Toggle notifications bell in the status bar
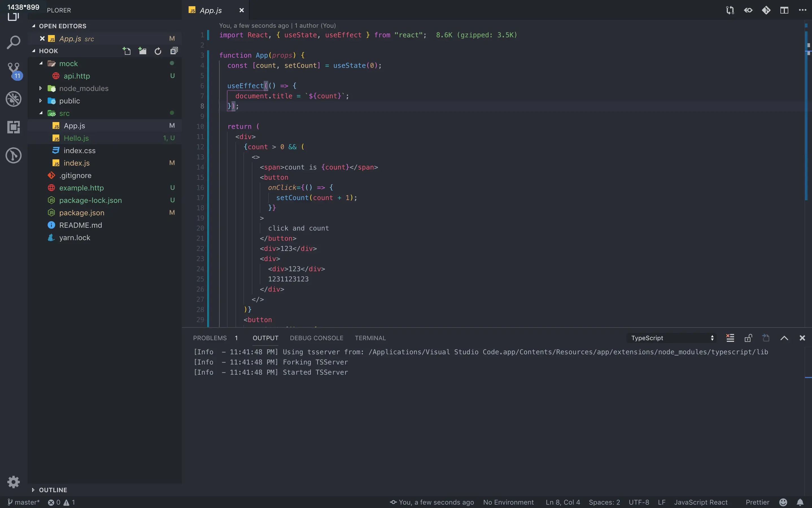812x508 pixels. [x=800, y=502]
